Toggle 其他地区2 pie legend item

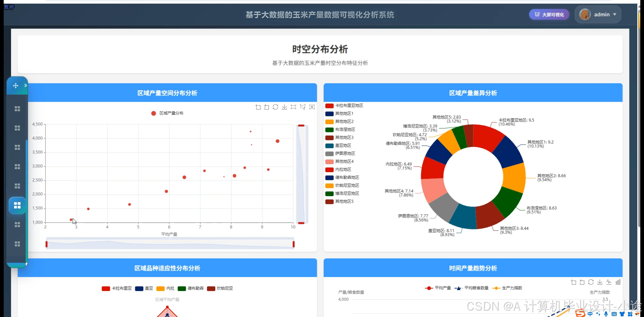(339, 122)
